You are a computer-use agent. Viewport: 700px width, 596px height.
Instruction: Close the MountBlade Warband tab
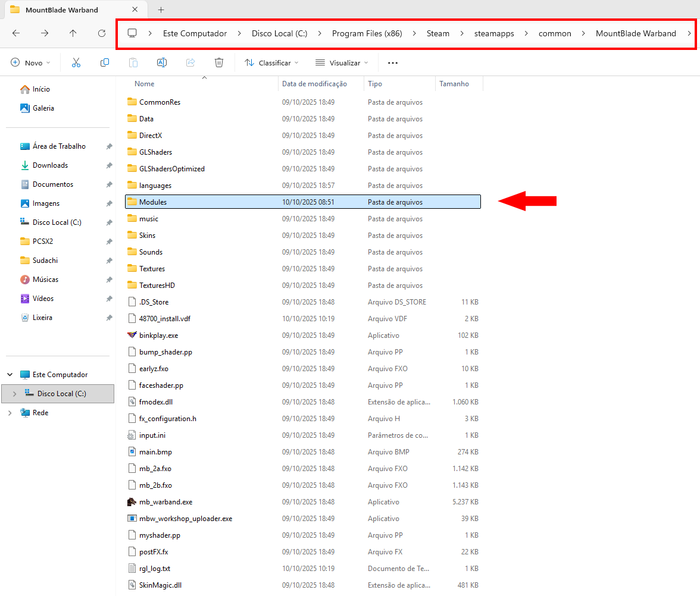pos(135,10)
